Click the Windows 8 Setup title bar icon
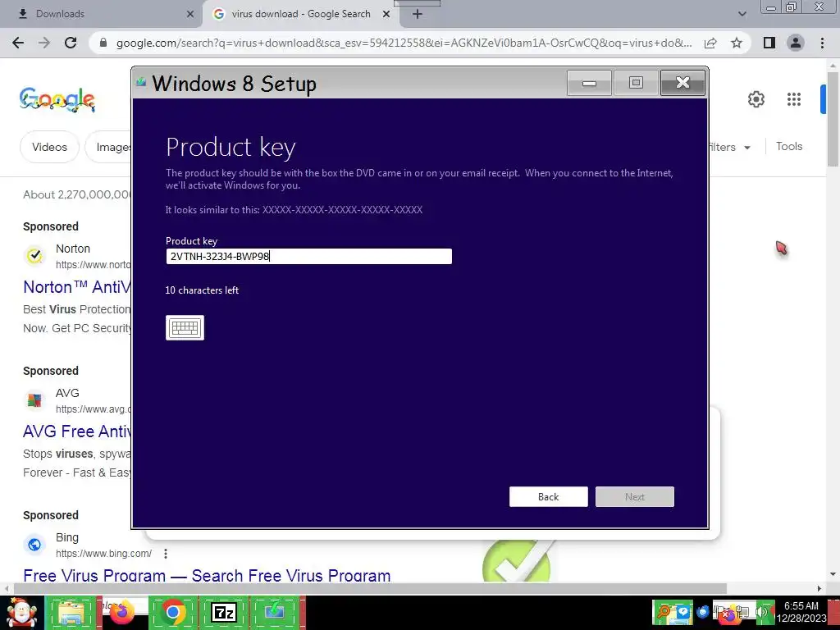The image size is (840, 630). pyautogui.click(x=141, y=82)
